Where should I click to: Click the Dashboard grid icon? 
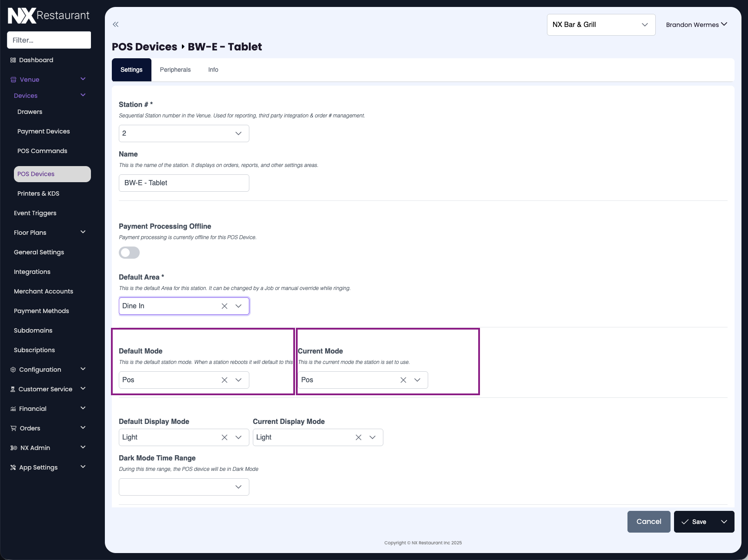(x=13, y=60)
